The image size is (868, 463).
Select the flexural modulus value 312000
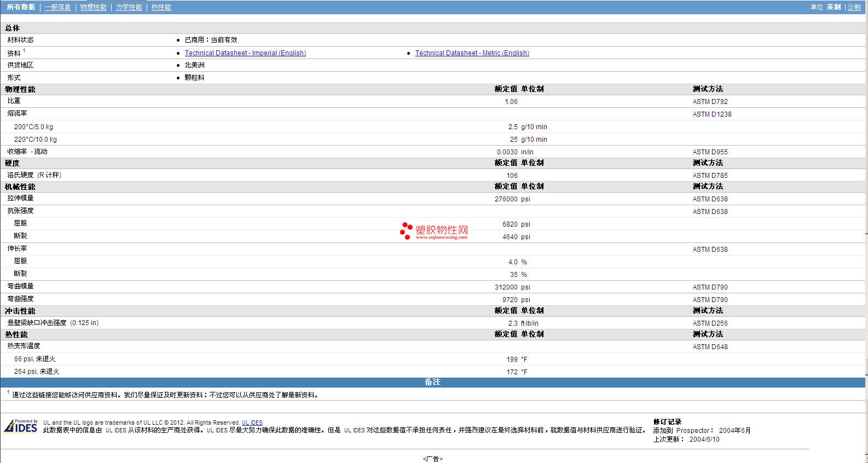click(x=506, y=287)
